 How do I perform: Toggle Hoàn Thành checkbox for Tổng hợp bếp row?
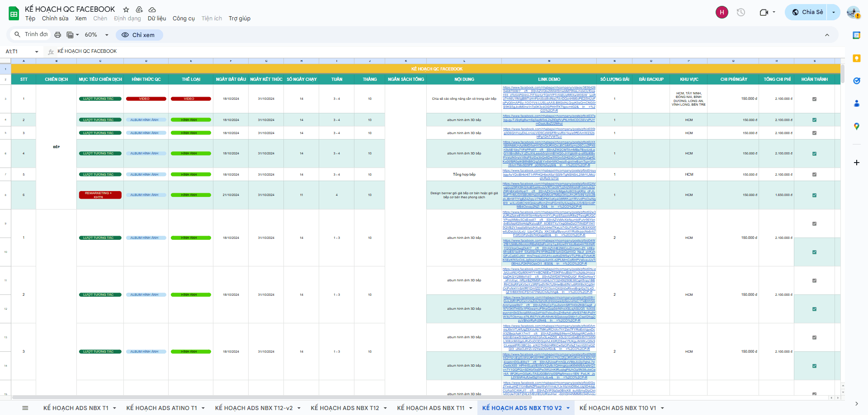click(814, 174)
